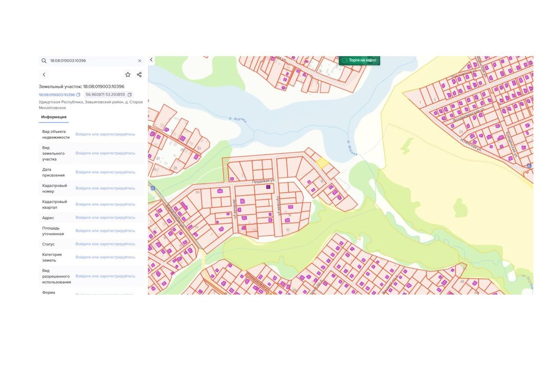554x392 pixels.
Task: Select the yellow highlighted parcel on the map
Action: 322,163
